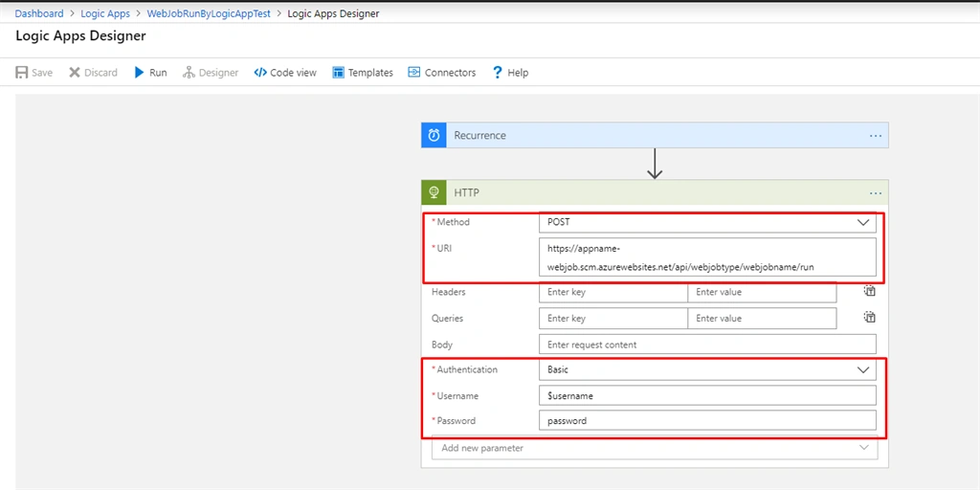This screenshot has width=980, height=490.
Task: Click the green HTTP globe icon
Action: click(434, 193)
